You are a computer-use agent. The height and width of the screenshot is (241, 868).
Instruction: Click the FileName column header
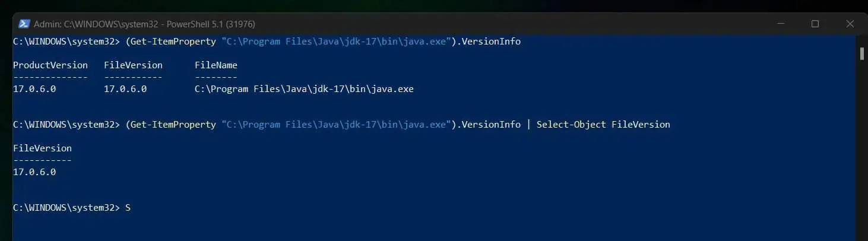pyautogui.click(x=216, y=65)
